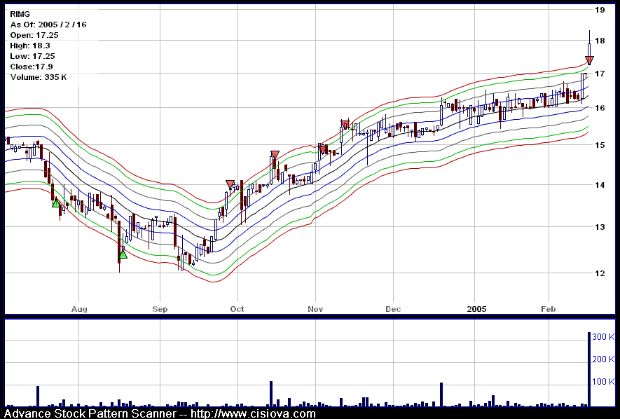Select the 12 price axis label

tap(600, 273)
